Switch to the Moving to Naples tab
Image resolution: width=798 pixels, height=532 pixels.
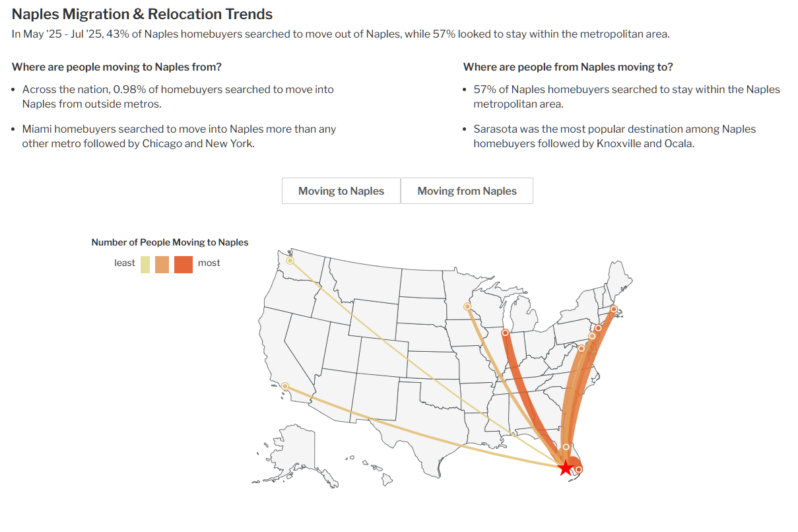pyautogui.click(x=341, y=191)
